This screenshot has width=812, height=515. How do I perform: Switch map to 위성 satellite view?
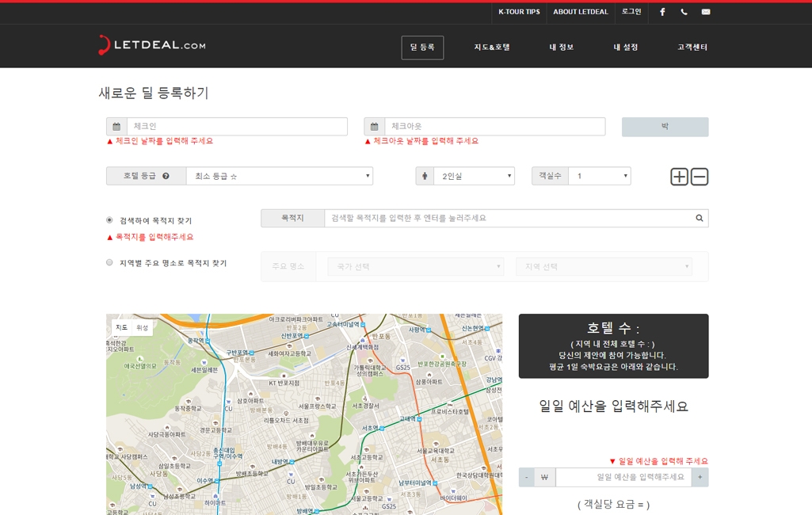pyautogui.click(x=142, y=327)
